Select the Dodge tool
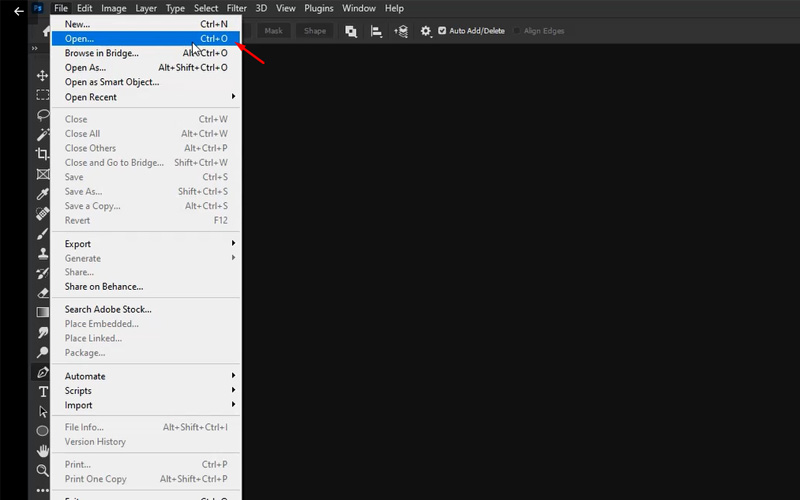Image resolution: width=800 pixels, height=500 pixels. click(42, 352)
